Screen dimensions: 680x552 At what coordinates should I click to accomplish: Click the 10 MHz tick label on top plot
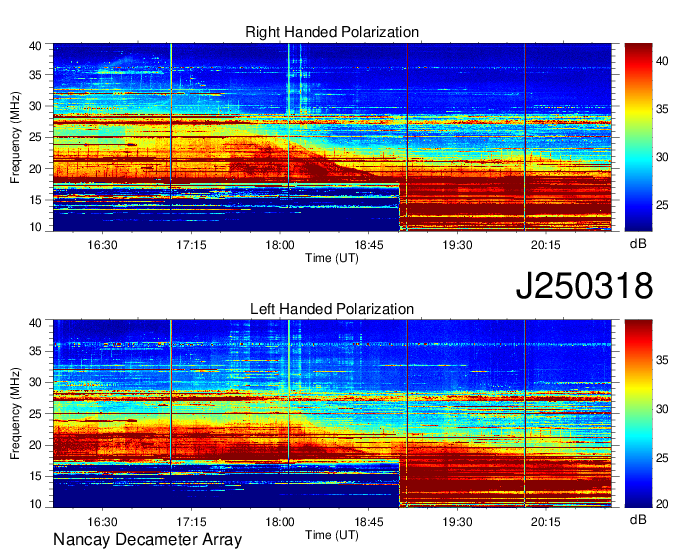tap(35, 227)
